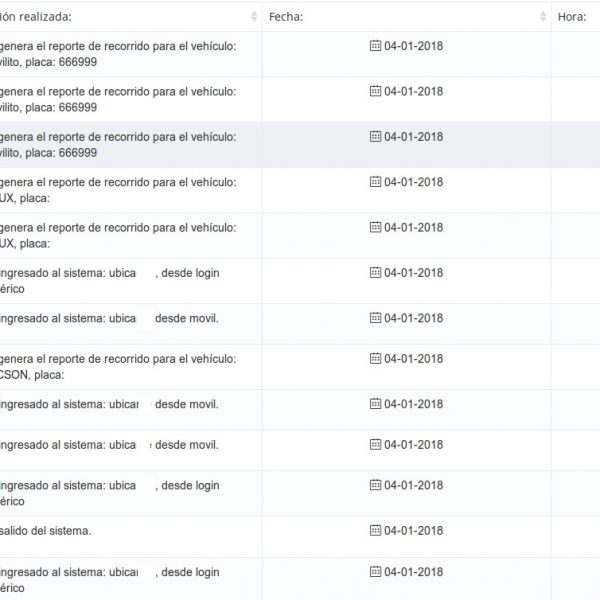The image size is (600, 600).
Task: Click sort arrows beside the 'Fecha:' header
Action: [541, 17]
